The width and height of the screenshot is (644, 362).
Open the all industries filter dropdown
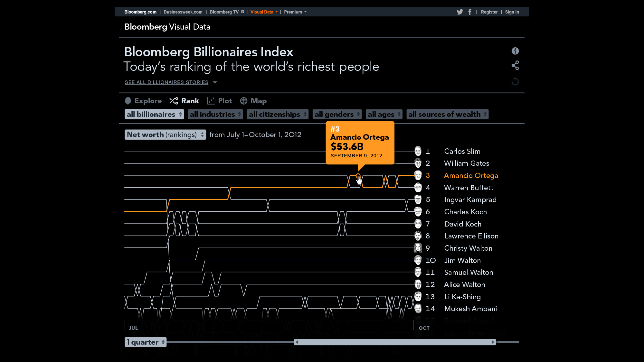click(215, 115)
